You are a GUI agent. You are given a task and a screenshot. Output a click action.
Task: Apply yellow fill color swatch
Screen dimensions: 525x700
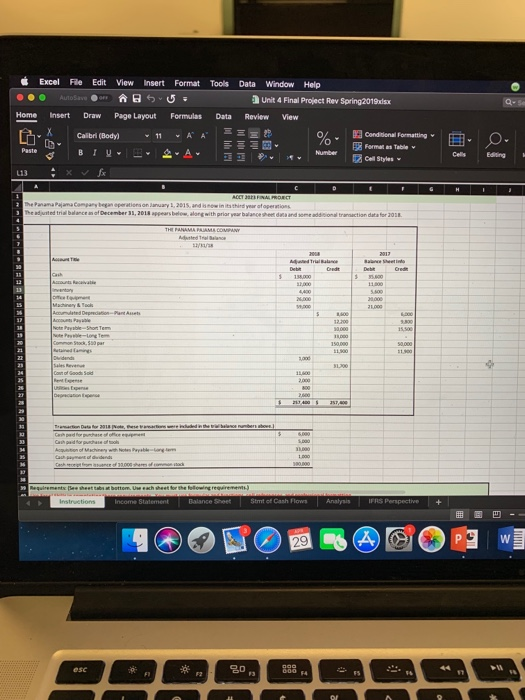[167, 154]
